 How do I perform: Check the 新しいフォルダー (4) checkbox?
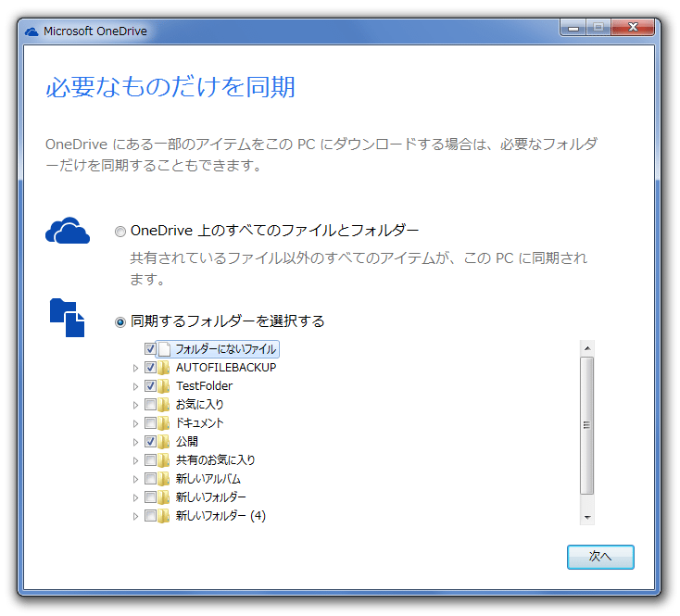point(150,515)
